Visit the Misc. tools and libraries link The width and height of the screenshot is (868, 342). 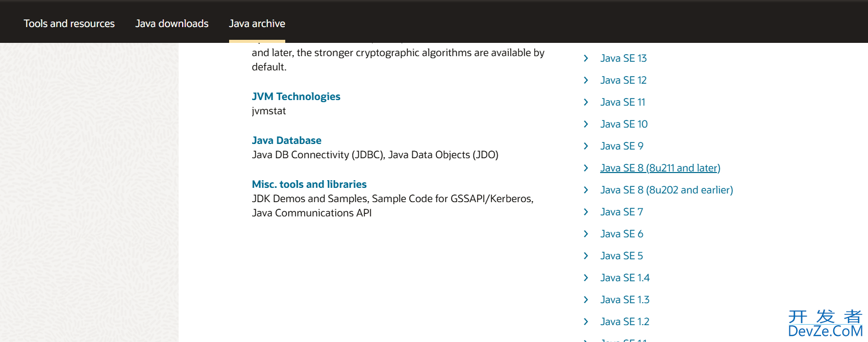click(309, 184)
